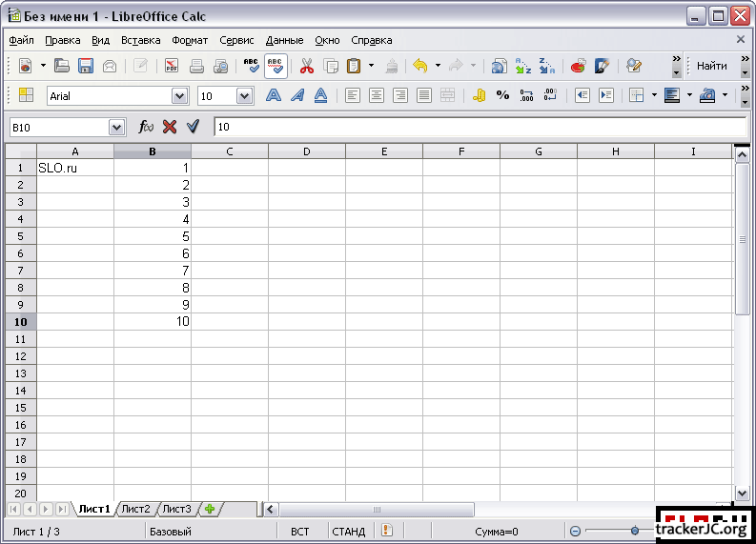756x544 pixels.
Task: Expand the Arial font name dropdown
Action: pos(179,96)
